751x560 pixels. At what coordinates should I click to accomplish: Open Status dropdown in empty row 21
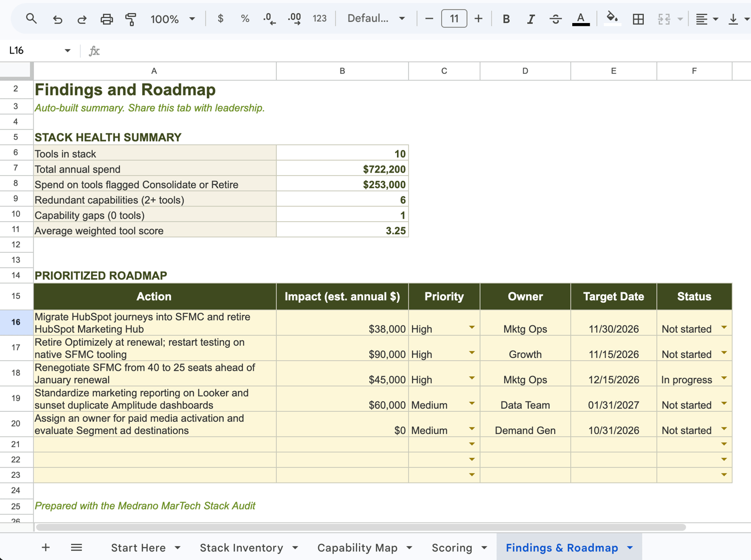724,444
